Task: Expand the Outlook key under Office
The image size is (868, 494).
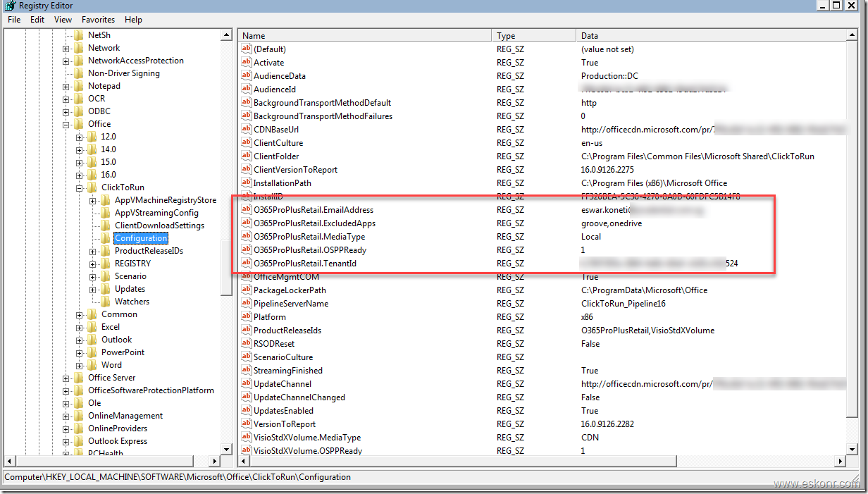Action: pos(79,340)
